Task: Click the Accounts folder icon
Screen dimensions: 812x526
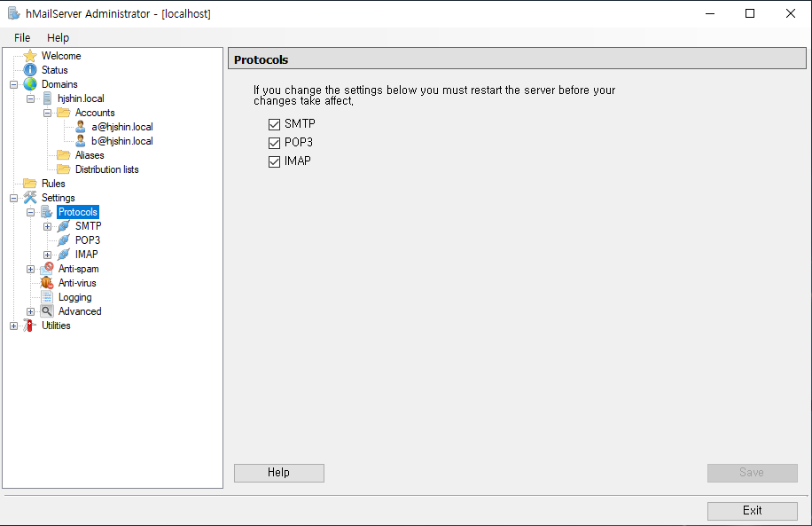Action: tap(64, 113)
